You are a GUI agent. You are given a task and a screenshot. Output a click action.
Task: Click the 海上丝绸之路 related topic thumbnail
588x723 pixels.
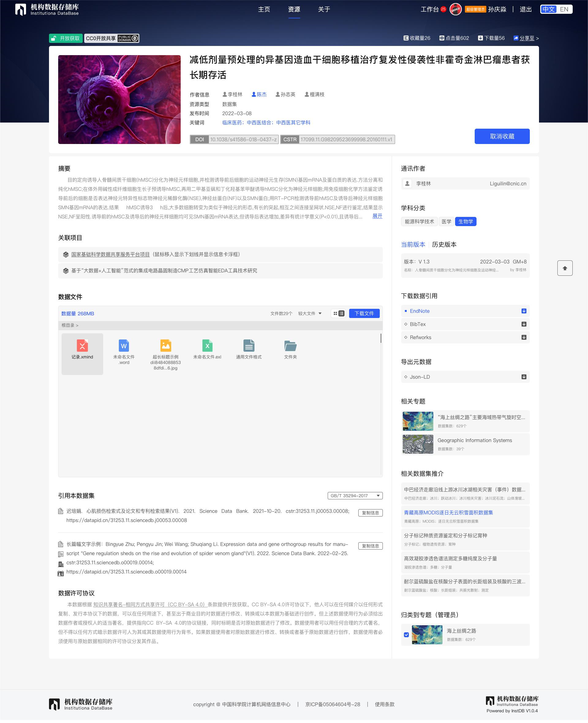coord(418,421)
